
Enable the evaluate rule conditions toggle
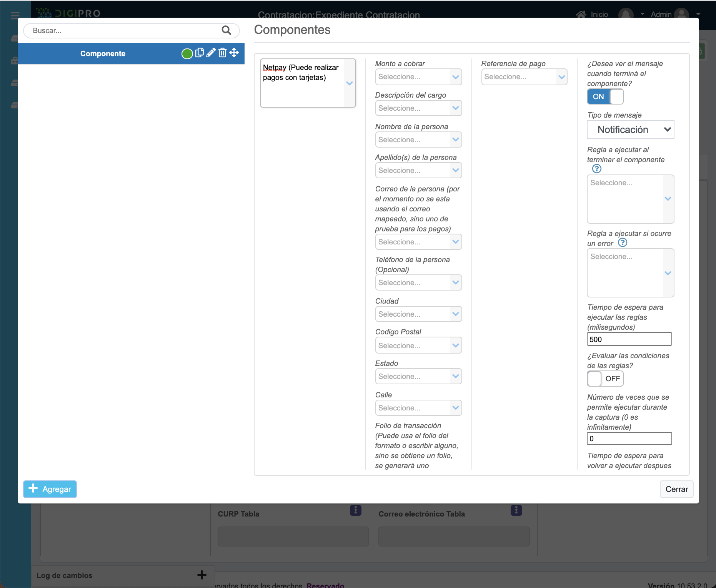click(605, 379)
